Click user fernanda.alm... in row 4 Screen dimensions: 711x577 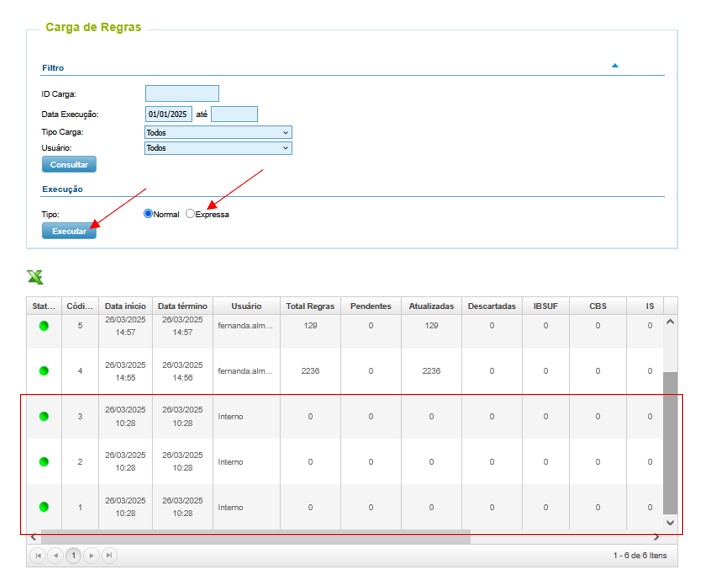(245, 371)
